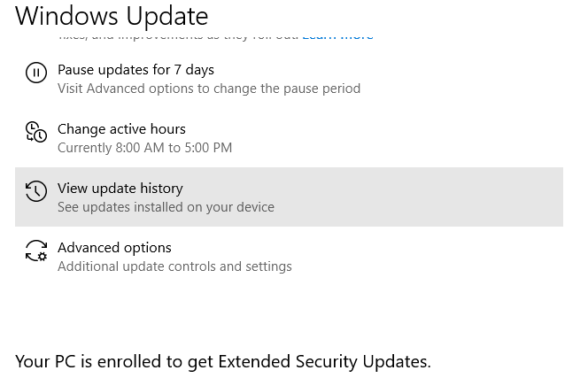This screenshot has width=588, height=378.
Task: Click the partially visible Learn more link
Action: tap(337, 36)
